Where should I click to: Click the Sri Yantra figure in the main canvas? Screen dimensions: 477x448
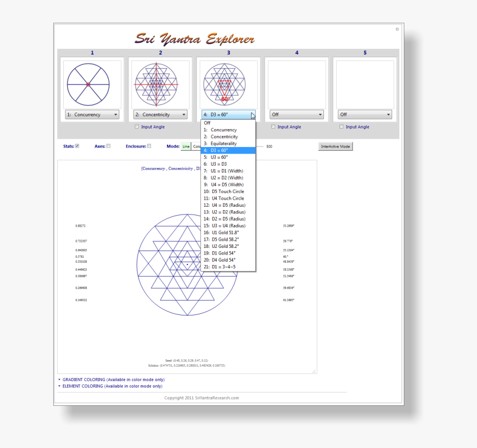tap(187, 264)
